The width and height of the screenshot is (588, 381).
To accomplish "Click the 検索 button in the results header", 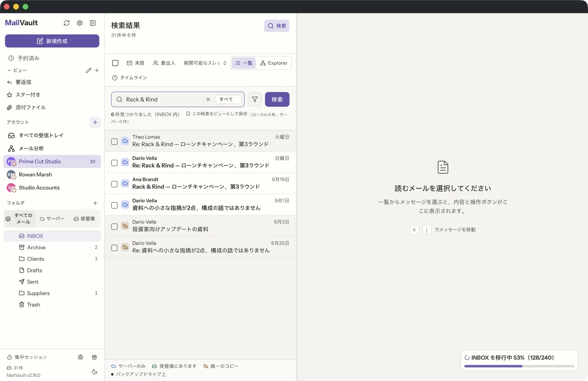I will point(277,26).
